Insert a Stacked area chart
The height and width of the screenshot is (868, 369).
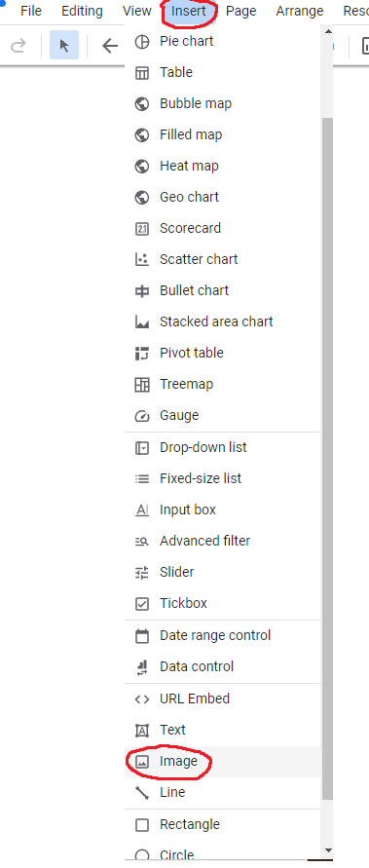[222, 321]
